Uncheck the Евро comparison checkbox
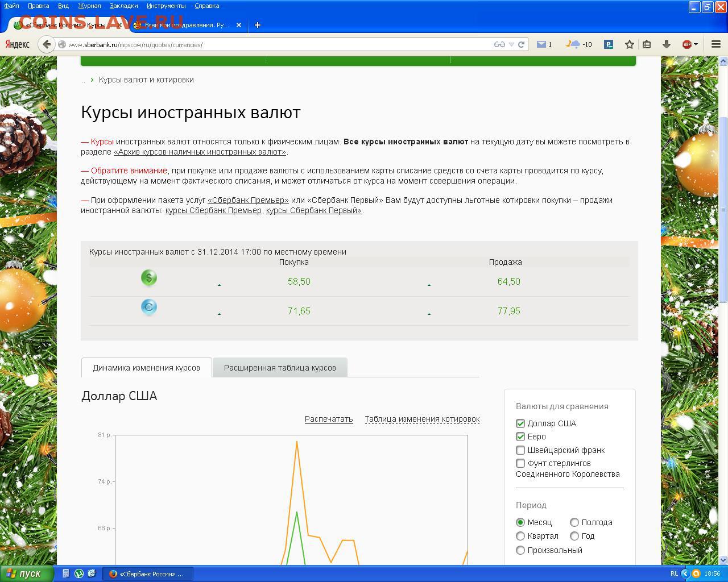The width and height of the screenshot is (728, 582). tap(520, 436)
